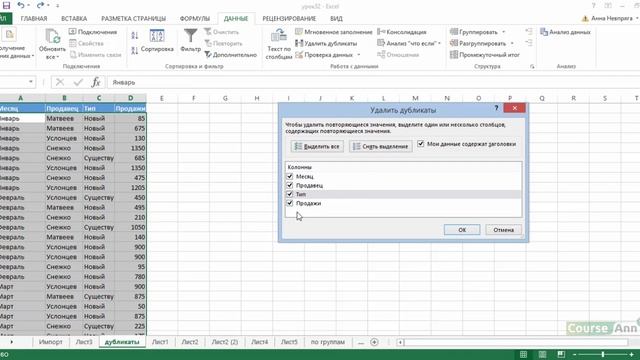
Task: Click the insert function fx icon
Action: coord(96,82)
